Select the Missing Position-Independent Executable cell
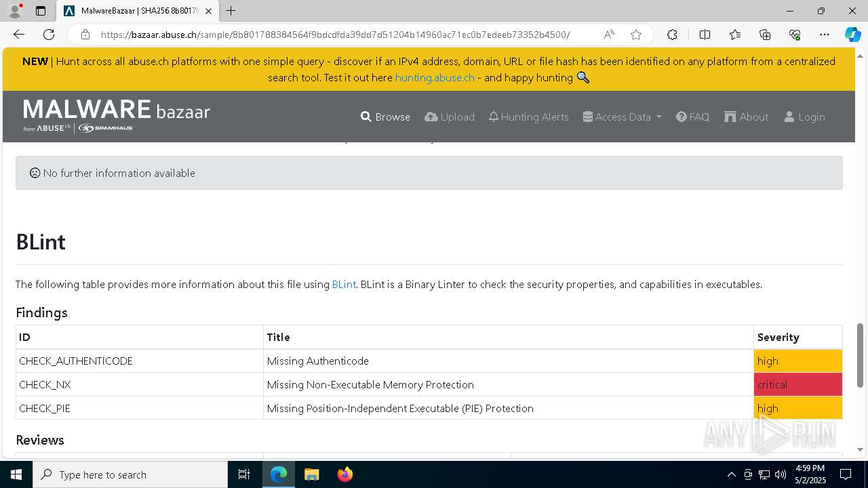This screenshot has height=488, width=868. click(509, 408)
